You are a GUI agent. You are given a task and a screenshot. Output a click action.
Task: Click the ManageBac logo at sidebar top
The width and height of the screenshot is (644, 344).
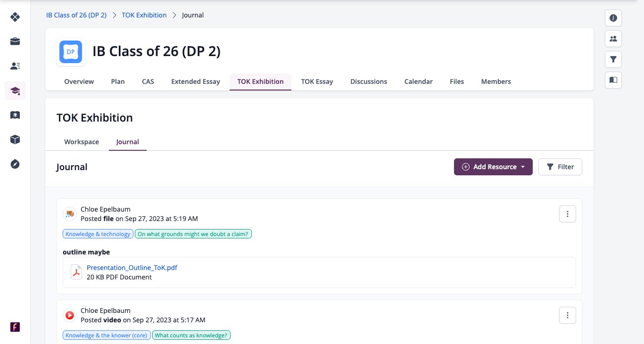(15, 17)
